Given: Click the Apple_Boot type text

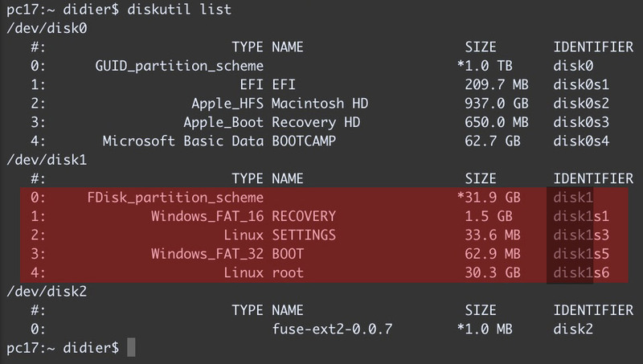Looking at the screenshot, I should click(x=223, y=123).
